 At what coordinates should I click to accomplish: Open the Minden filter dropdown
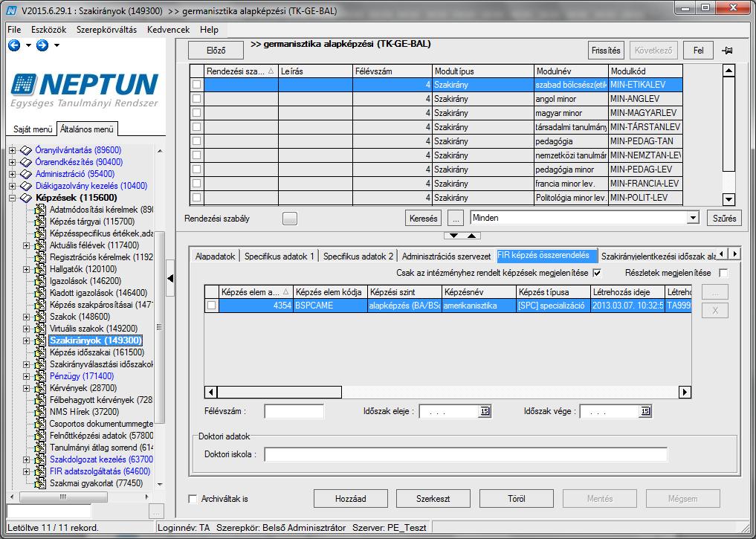tap(693, 218)
